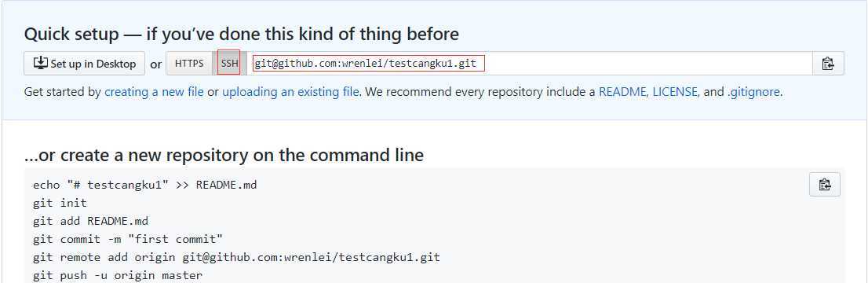The width and height of the screenshot is (868, 283).
Task: Open the creating a new file link
Action: 154,92
